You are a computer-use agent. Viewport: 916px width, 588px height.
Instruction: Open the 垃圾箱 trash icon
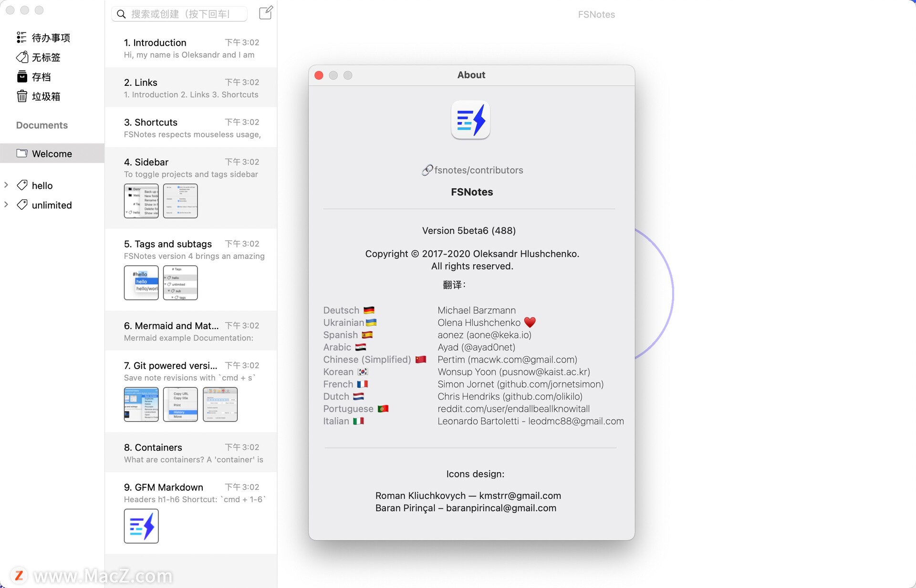(x=22, y=96)
